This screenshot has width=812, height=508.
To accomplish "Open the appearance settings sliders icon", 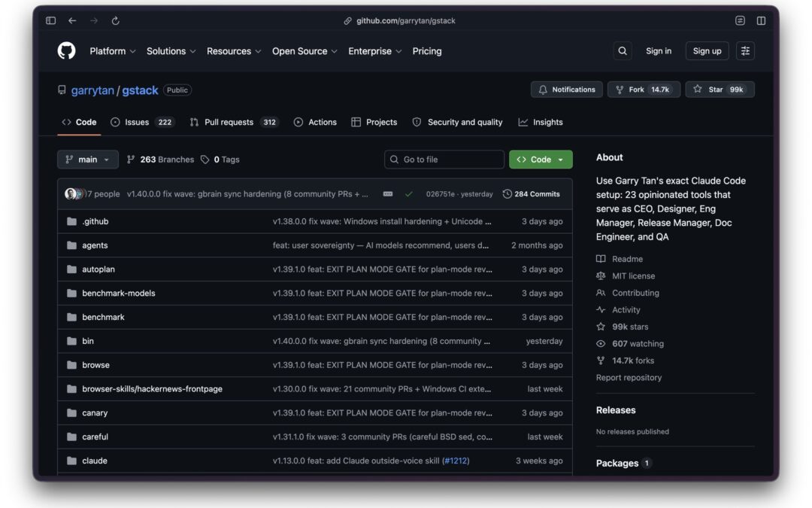I will [x=745, y=51].
